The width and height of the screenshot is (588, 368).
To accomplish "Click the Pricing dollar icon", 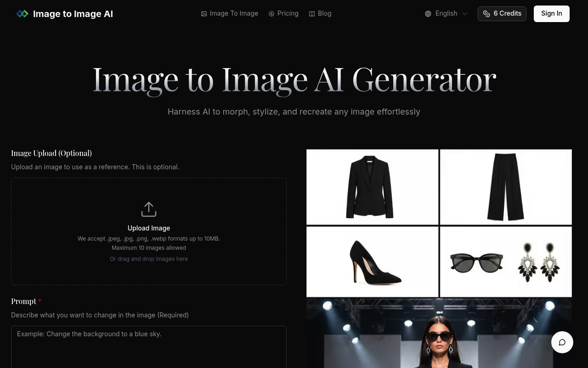I will click(271, 14).
